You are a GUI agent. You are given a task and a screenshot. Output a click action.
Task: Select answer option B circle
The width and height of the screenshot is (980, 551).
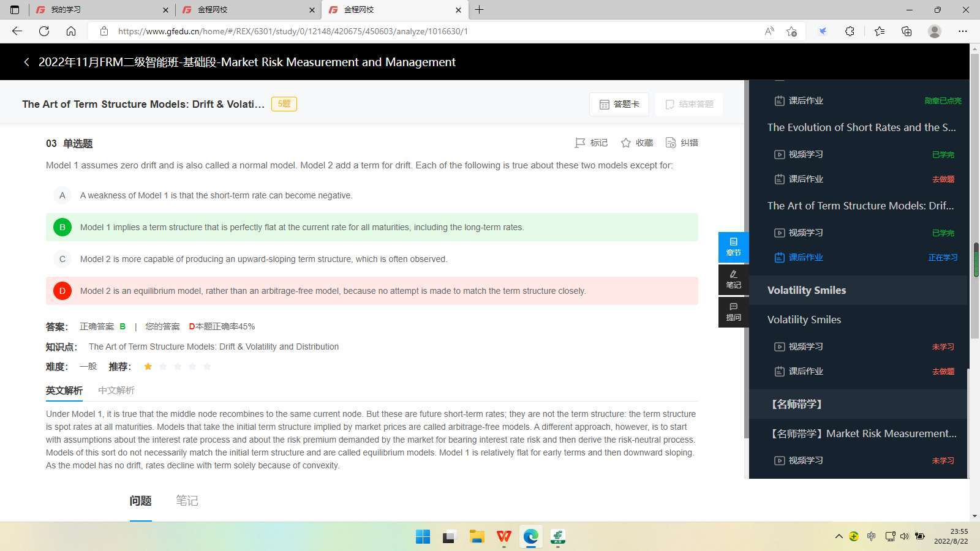(x=62, y=227)
